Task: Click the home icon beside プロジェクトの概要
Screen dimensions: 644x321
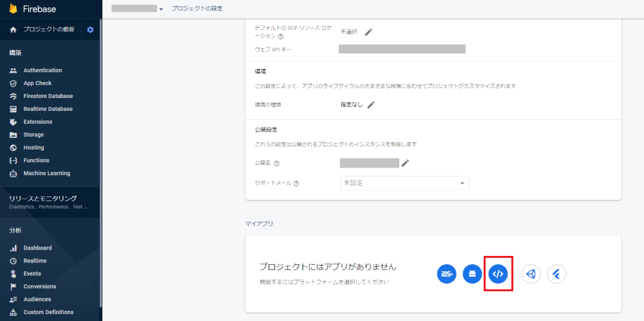Action: click(13, 30)
